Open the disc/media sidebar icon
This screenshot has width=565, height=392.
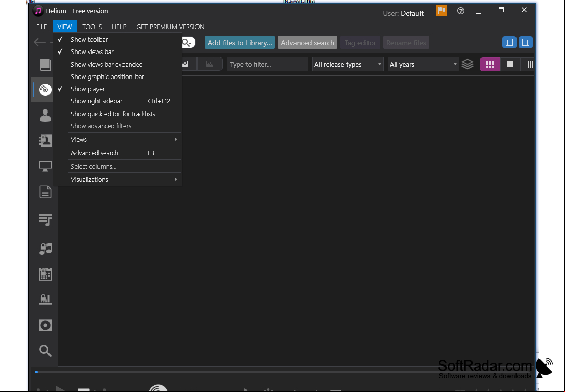tap(45, 325)
